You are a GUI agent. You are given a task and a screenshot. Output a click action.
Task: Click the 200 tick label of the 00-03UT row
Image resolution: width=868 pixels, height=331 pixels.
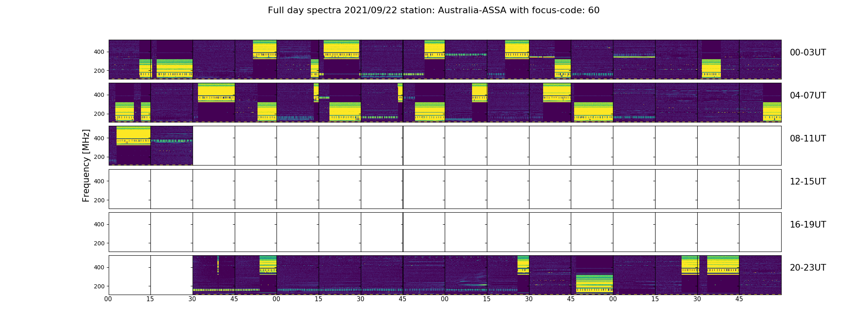(x=99, y=71)
